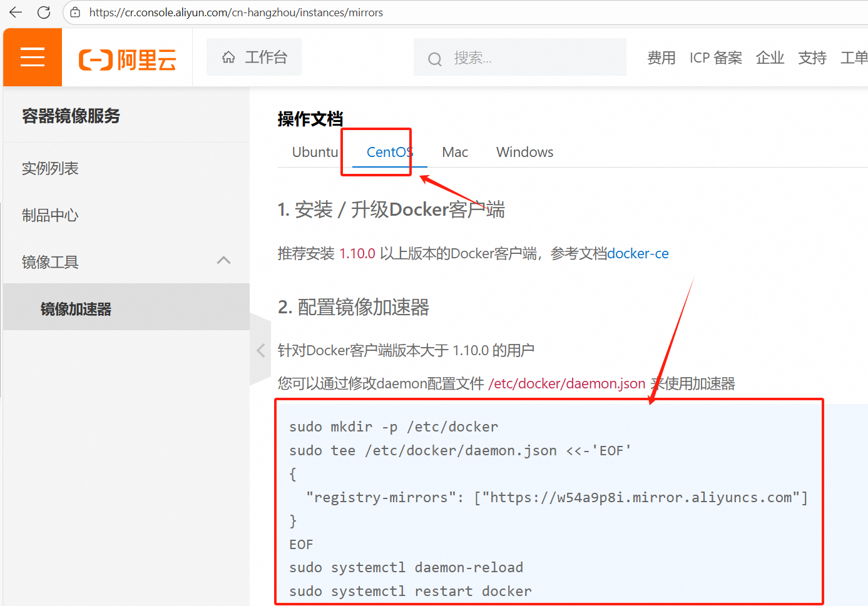The width and height of the screenshot is (868, 606).
Task: Click the sudo tee daemon.json line
Action: coord(460,450)
